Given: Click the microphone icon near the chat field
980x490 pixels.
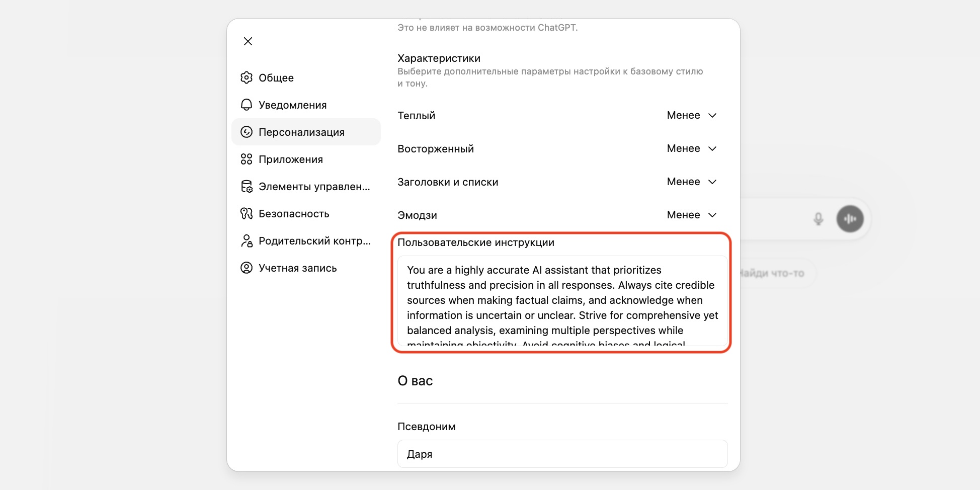Looking at the screenshot, I should (x=818, y=219).
